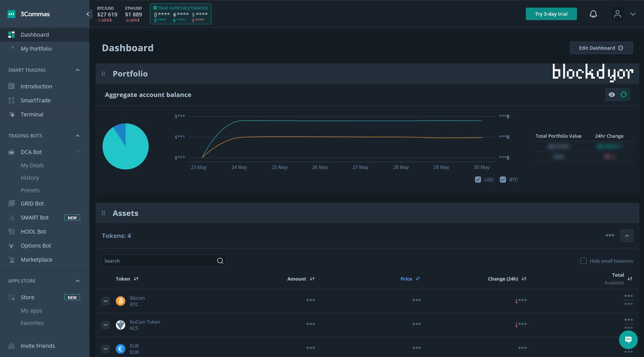Add new DCA Bot with plus icon
The height and width of the screenshot is (357, 644).
(78, 151)
